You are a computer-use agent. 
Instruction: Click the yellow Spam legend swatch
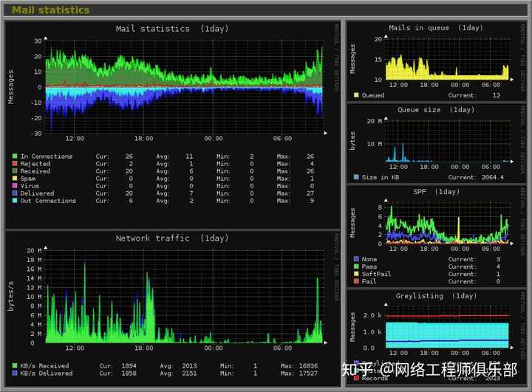point(15,179)
